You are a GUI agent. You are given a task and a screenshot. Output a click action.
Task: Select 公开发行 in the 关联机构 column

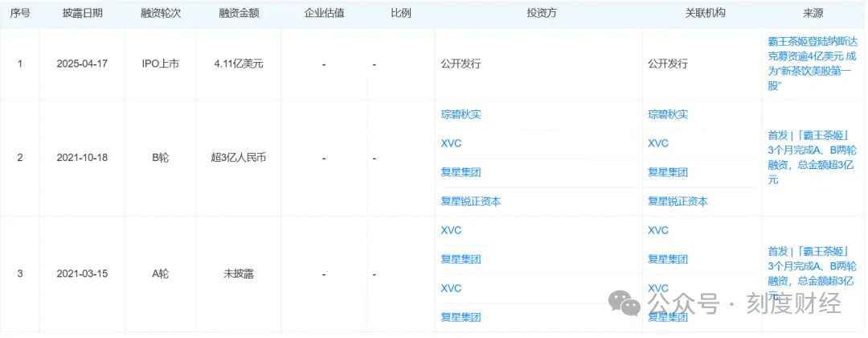click(x=668, y=64)
